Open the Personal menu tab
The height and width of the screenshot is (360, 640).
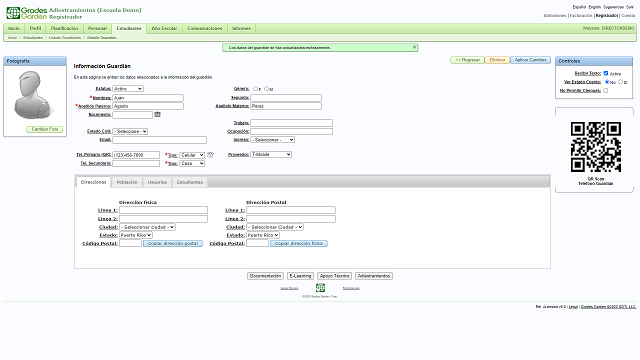click(97, 28)
